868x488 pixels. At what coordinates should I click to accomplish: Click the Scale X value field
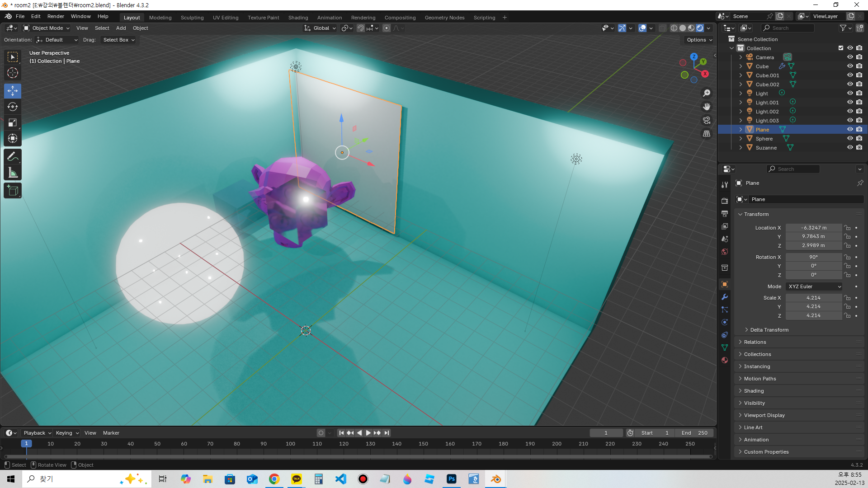point(813,298)
